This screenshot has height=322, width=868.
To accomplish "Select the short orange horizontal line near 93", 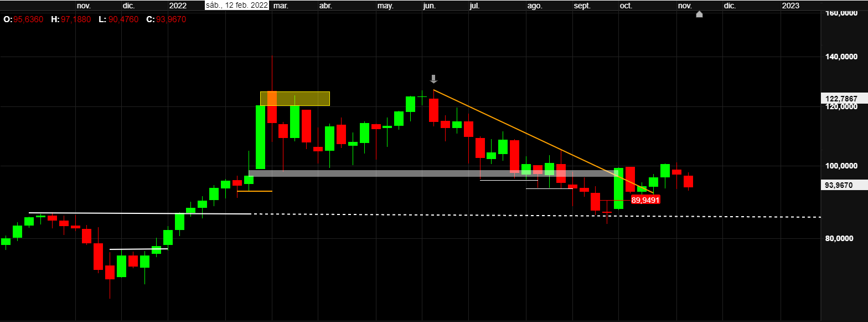I will pos(255,191).
